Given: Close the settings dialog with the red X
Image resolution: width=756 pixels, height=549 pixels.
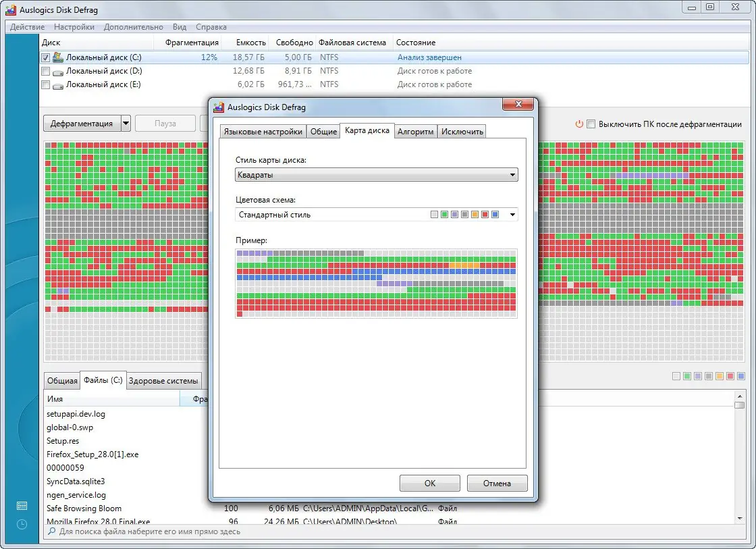Looking at the screenshot, I should tap(518, 104).
